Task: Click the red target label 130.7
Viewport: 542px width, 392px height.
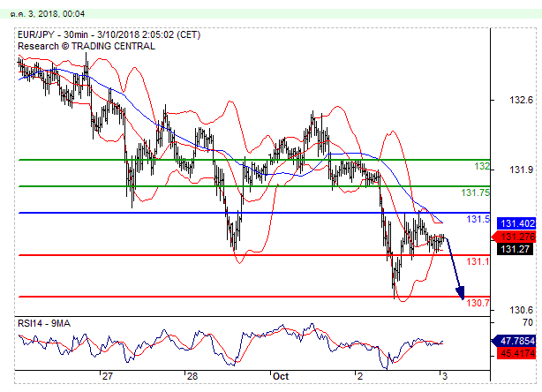Action: point(478,303)
